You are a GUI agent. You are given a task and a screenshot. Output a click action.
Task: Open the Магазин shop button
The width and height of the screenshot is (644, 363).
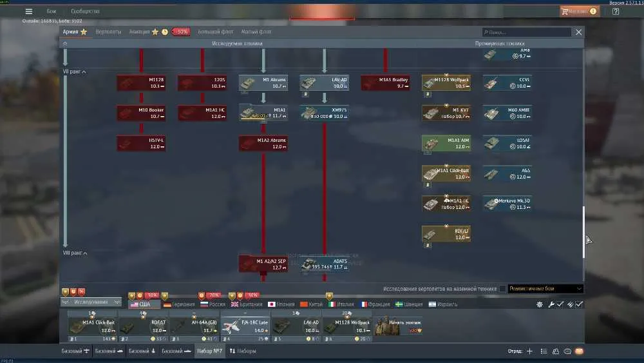click(580, 11)
